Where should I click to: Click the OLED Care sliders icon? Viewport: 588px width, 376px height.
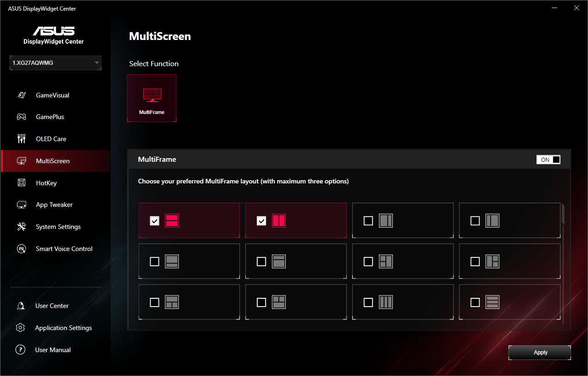[x=21, y=139]
